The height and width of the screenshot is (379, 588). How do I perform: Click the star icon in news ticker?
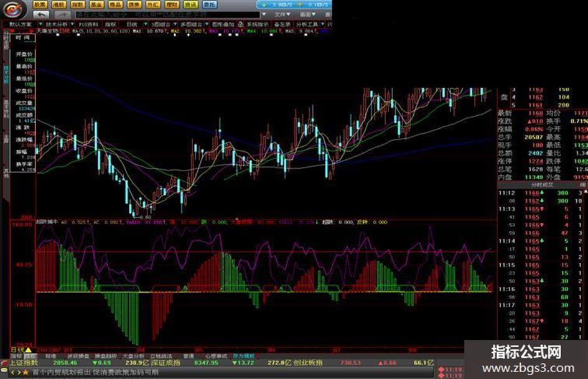[26, 372]
